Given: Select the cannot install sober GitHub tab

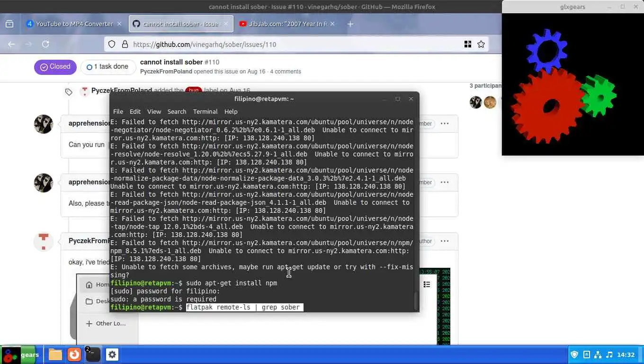Looking at the screenshot, I should click(x=181, y=24).
